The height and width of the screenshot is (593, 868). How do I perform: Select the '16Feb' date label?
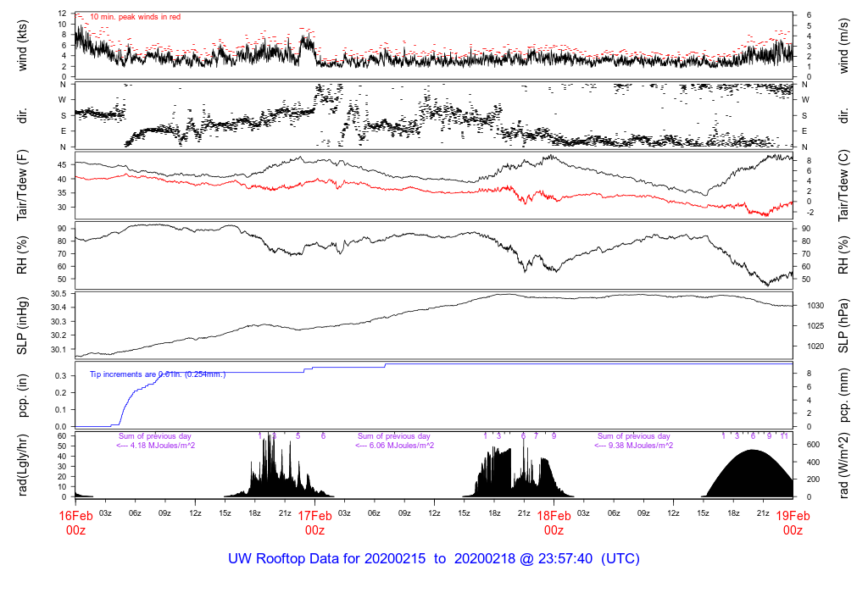75,516
